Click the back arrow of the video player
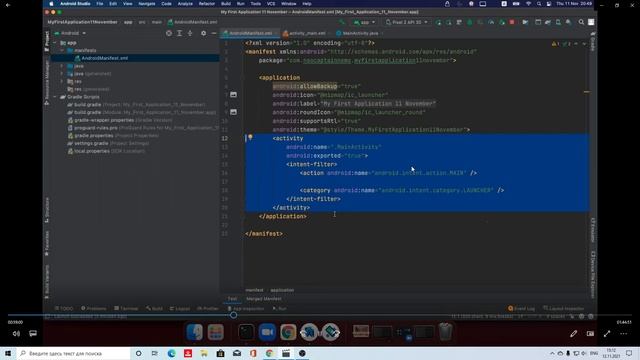 7,5
